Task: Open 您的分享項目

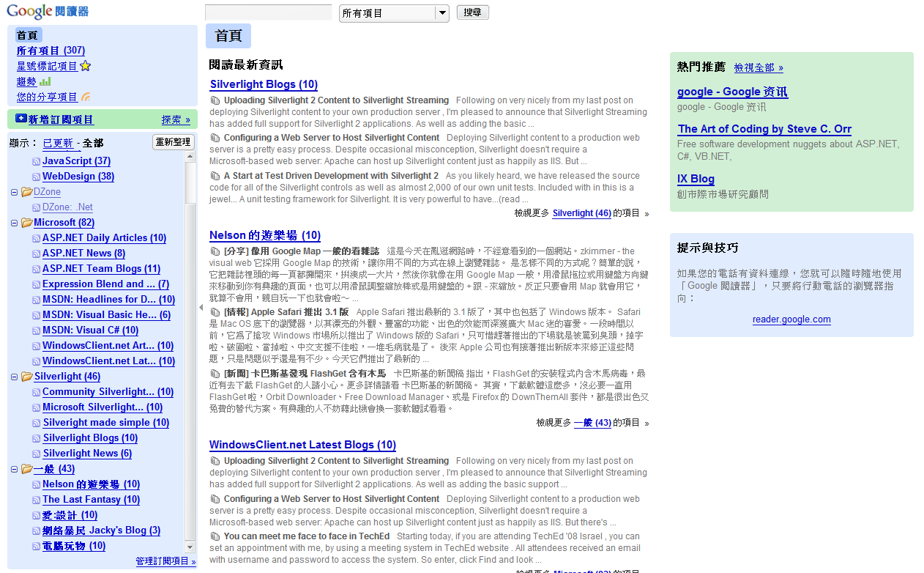Action: coord(47,97)
